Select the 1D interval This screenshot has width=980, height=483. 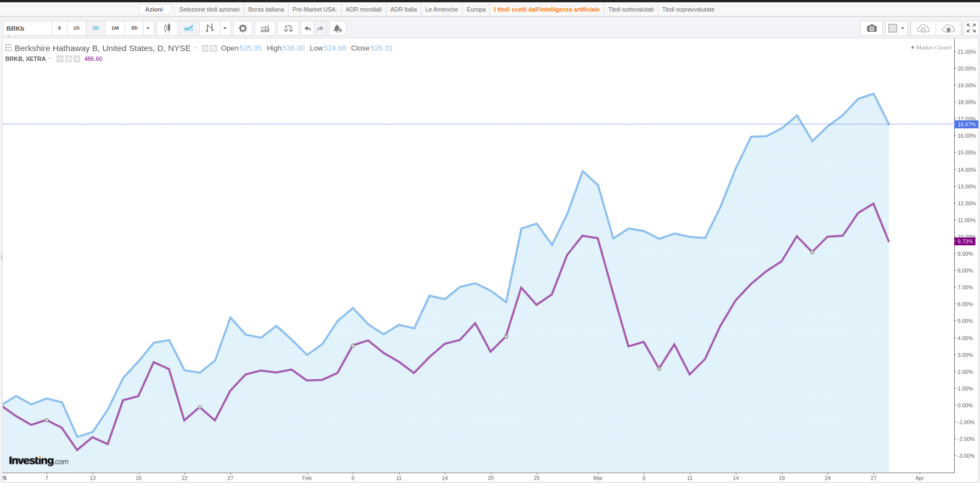[x=95, y=28]
